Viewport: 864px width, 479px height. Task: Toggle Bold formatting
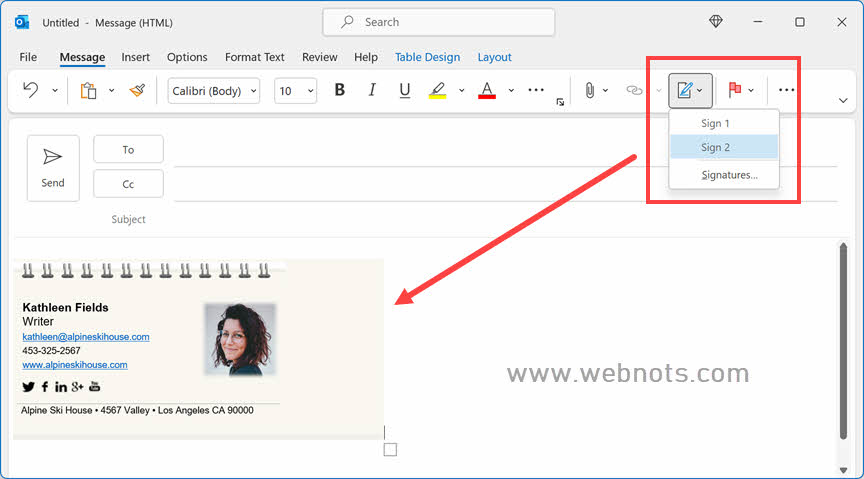(339, 90)
